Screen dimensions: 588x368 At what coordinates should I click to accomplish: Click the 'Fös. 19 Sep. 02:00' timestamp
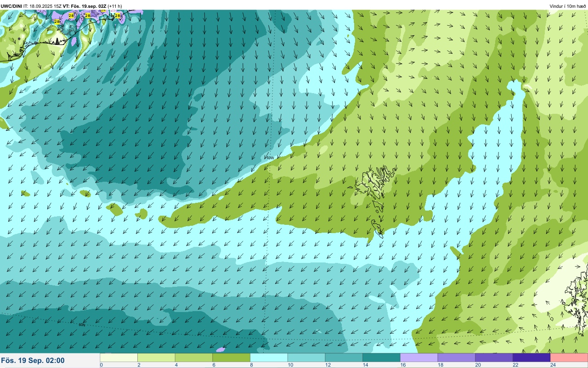point(33,360)
